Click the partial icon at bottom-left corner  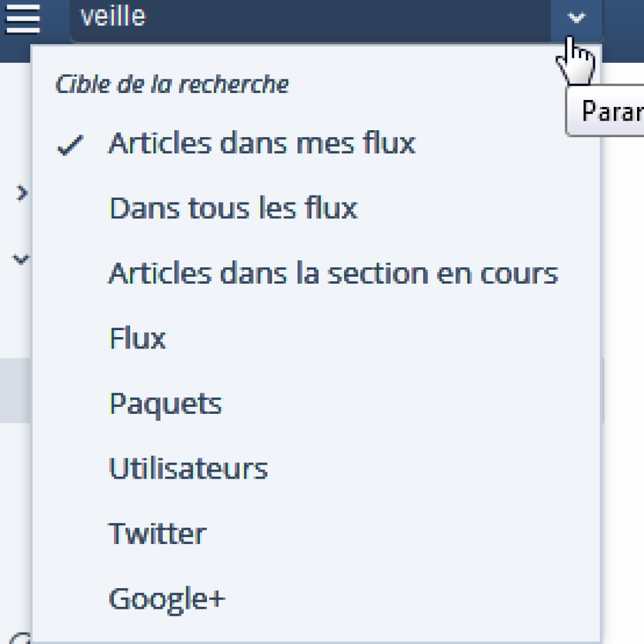point(21,638)
